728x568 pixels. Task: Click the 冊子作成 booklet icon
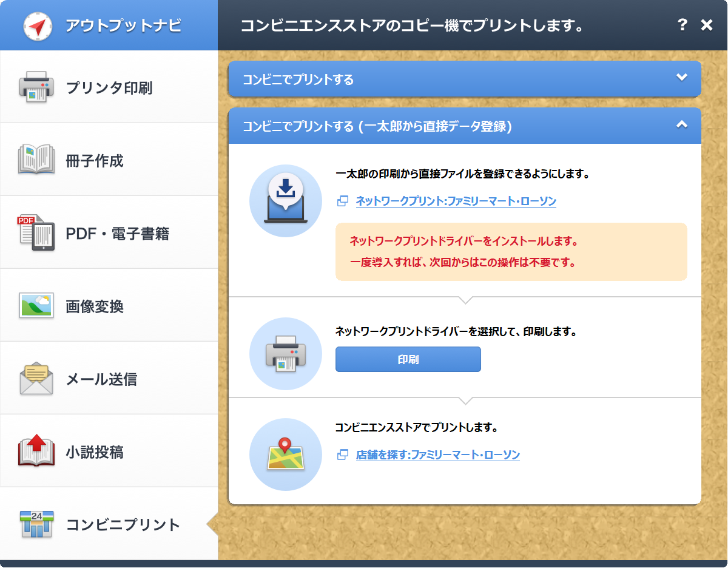coord(36,160)
